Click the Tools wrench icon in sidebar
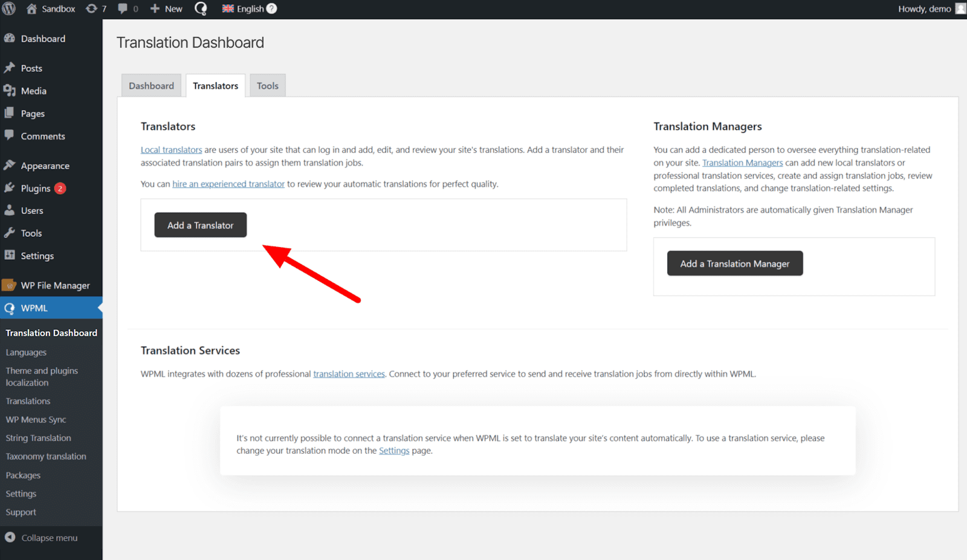967x560 pixels. click(9, 233)
